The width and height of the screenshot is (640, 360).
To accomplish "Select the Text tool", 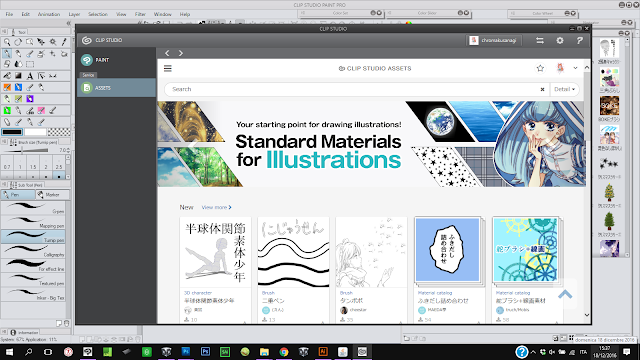I will click(x=30, y=76).
